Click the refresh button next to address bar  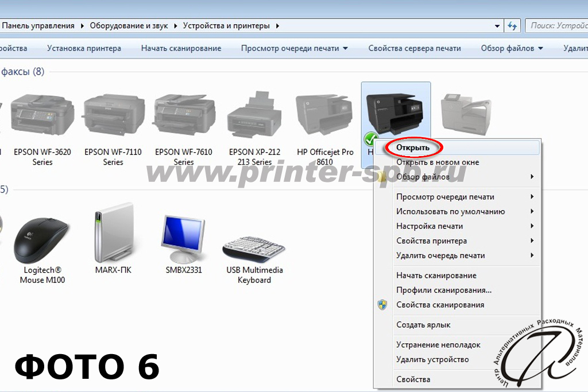[x=512, y=26]
